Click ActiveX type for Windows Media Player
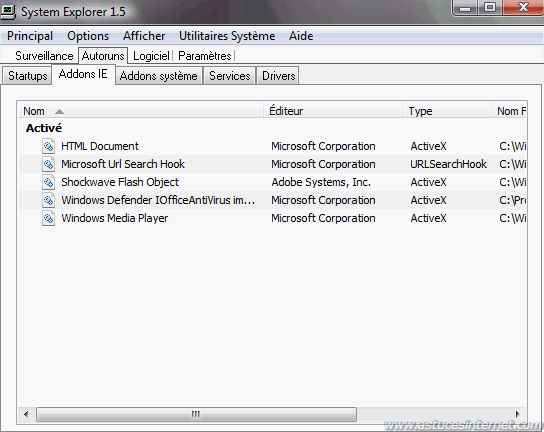 tap(428, 218)
